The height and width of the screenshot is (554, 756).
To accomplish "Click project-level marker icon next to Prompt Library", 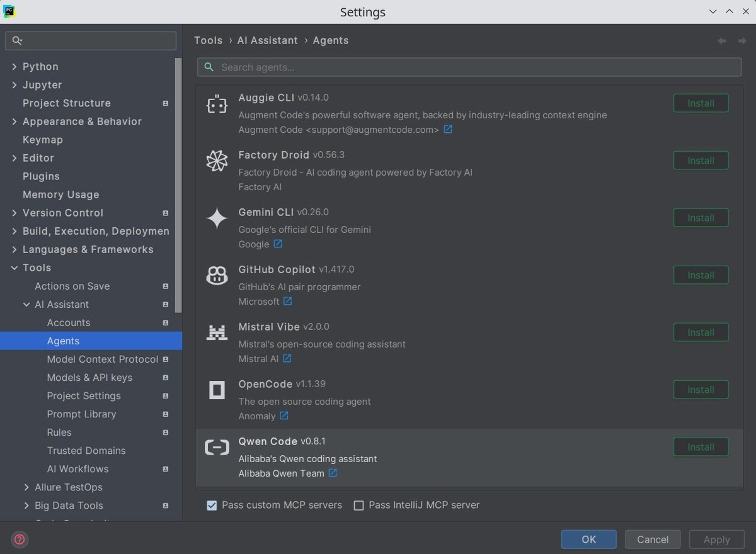I will pyautogui.click(x=166, y=414).
